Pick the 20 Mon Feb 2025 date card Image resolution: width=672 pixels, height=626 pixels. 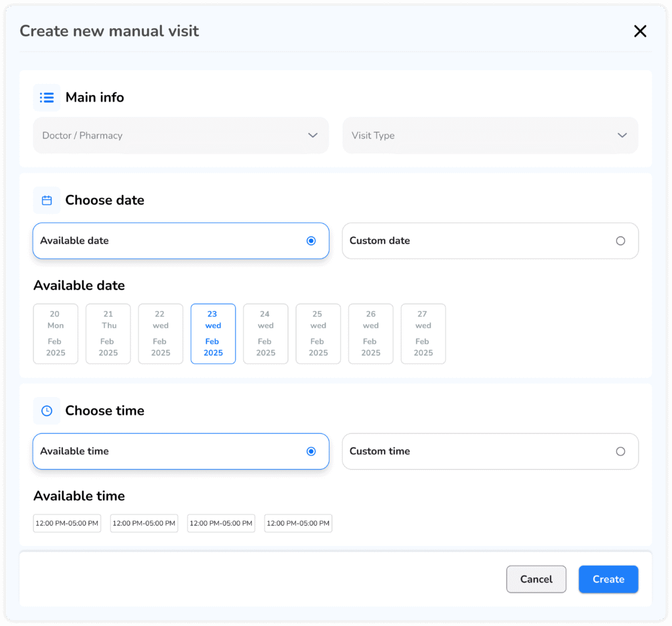pos(56,333)
